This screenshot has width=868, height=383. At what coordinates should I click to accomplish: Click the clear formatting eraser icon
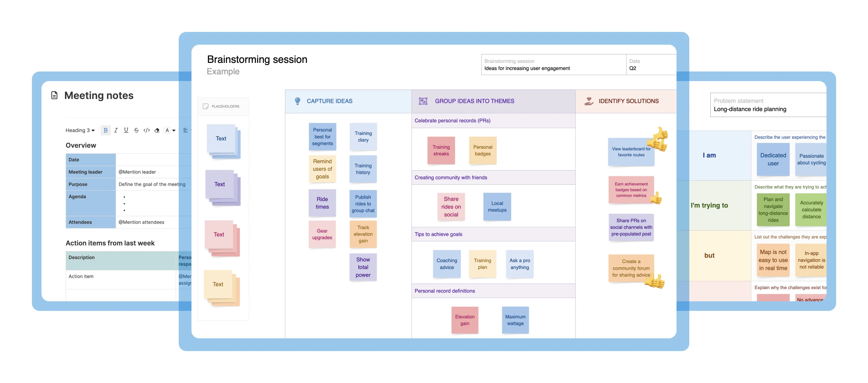157,130
